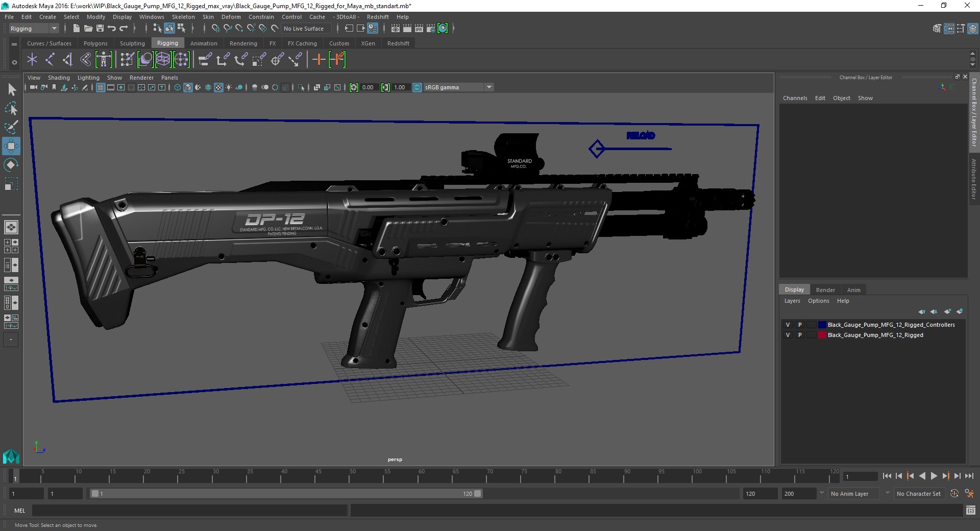Click go to start of playback range
980x531 pixels.
(887, 476)
